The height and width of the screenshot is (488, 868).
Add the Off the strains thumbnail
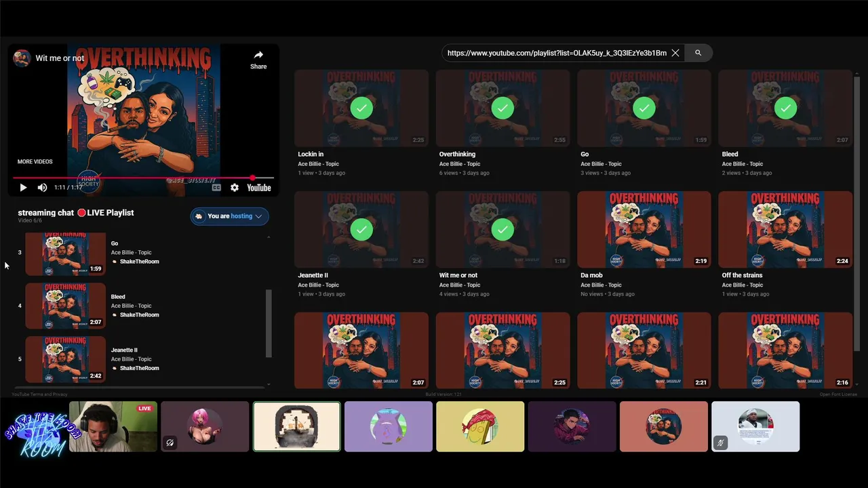785,230
